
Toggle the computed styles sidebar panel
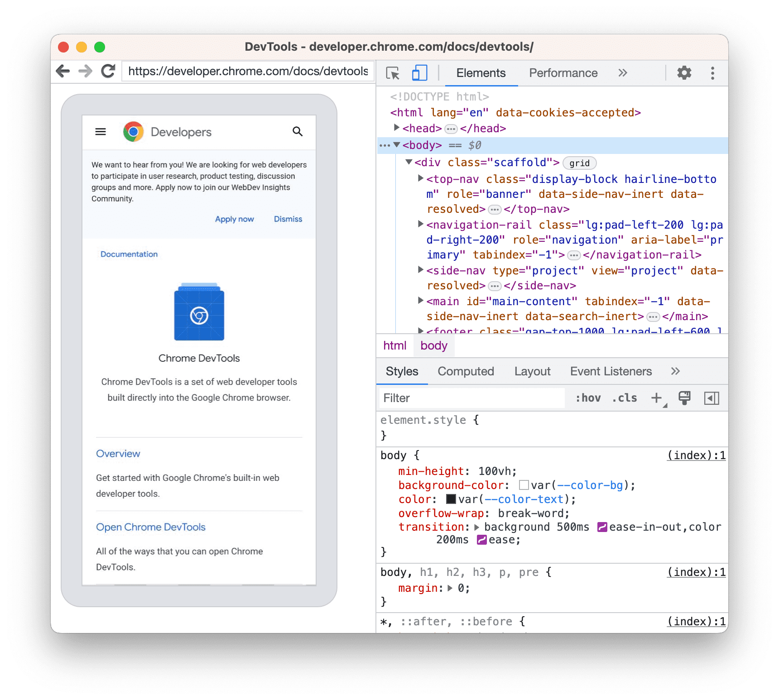(x=712, y=398)
